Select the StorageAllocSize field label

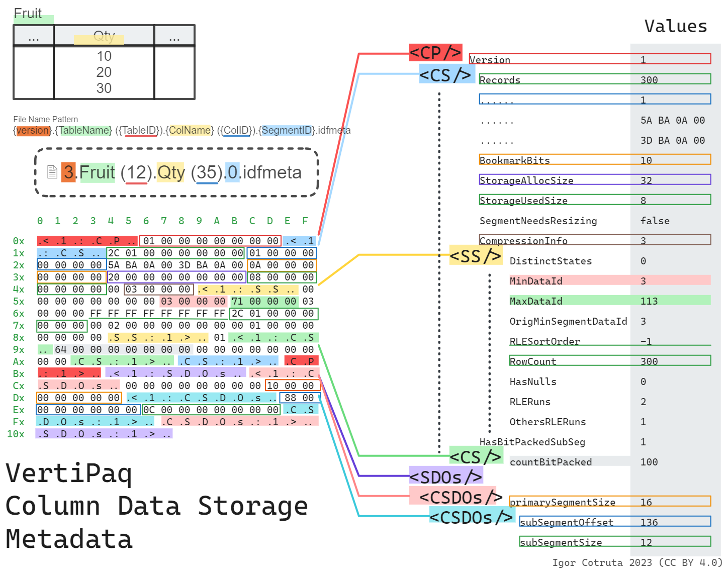[x=526, y=180]
